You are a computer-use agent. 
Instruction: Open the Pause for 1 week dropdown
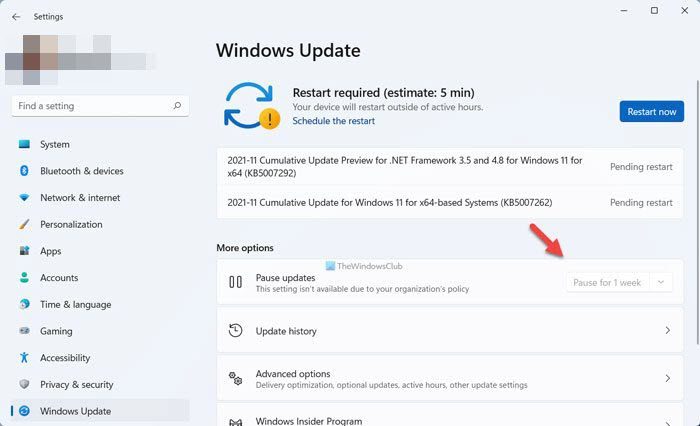pos(618,283)
